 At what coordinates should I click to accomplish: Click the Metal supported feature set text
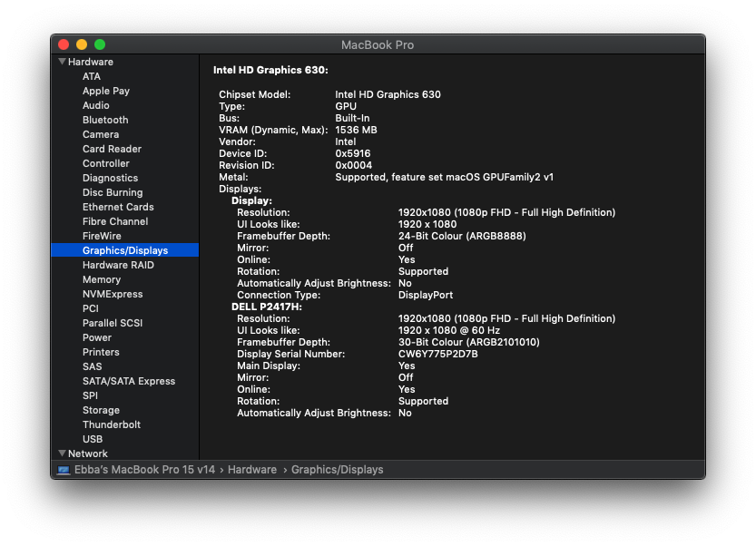(444, 178)
